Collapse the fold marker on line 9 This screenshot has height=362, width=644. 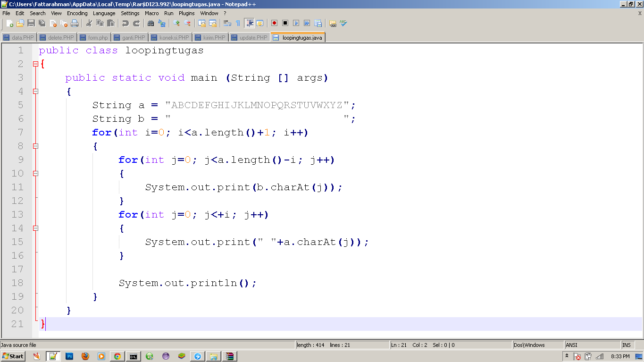36,173
